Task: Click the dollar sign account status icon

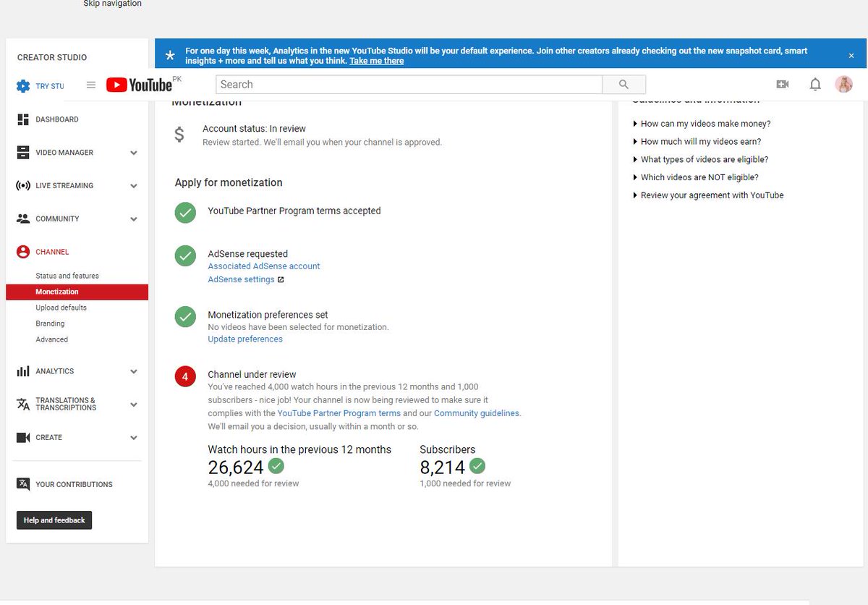Action: point(179,135)
